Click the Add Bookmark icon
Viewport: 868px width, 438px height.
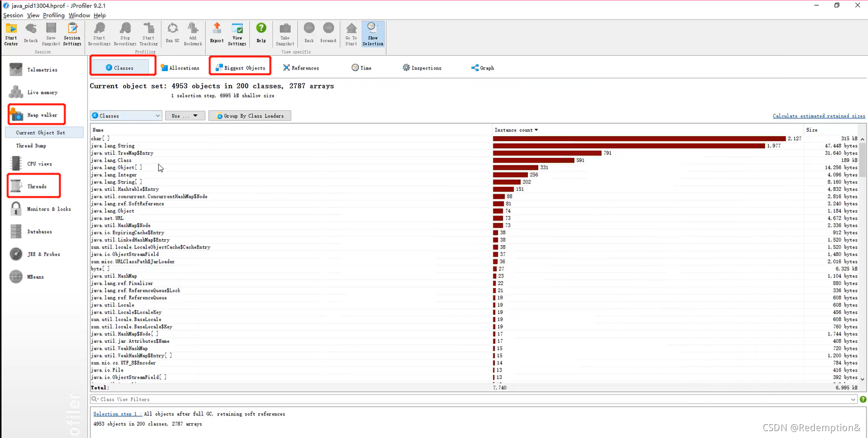click(193, 34)
